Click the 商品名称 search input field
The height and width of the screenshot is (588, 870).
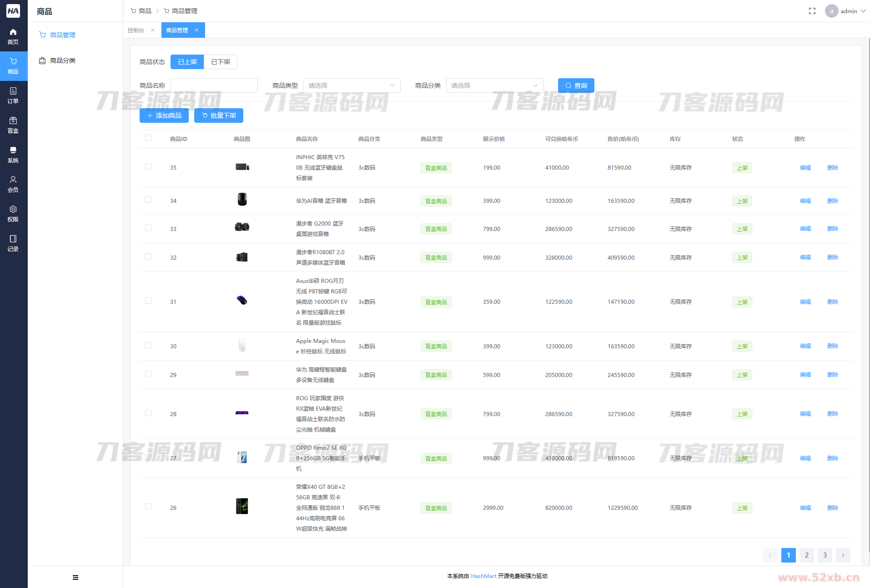(214, 85)
